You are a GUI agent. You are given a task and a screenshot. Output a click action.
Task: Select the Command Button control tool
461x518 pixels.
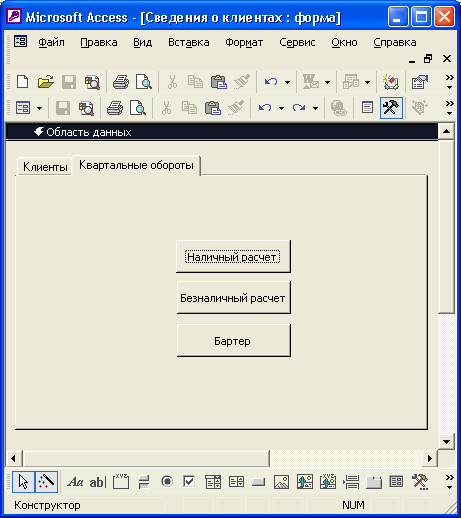[259, 482]
